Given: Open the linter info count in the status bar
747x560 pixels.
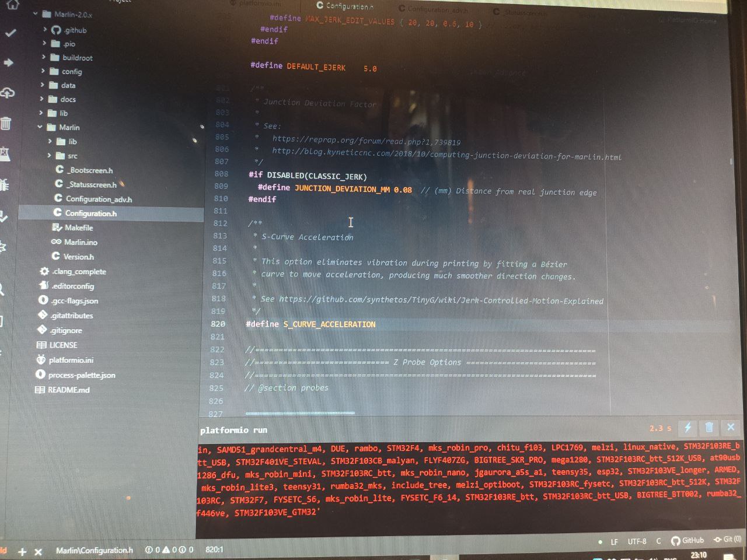Looking at the screenshot, I should [186, 549].
